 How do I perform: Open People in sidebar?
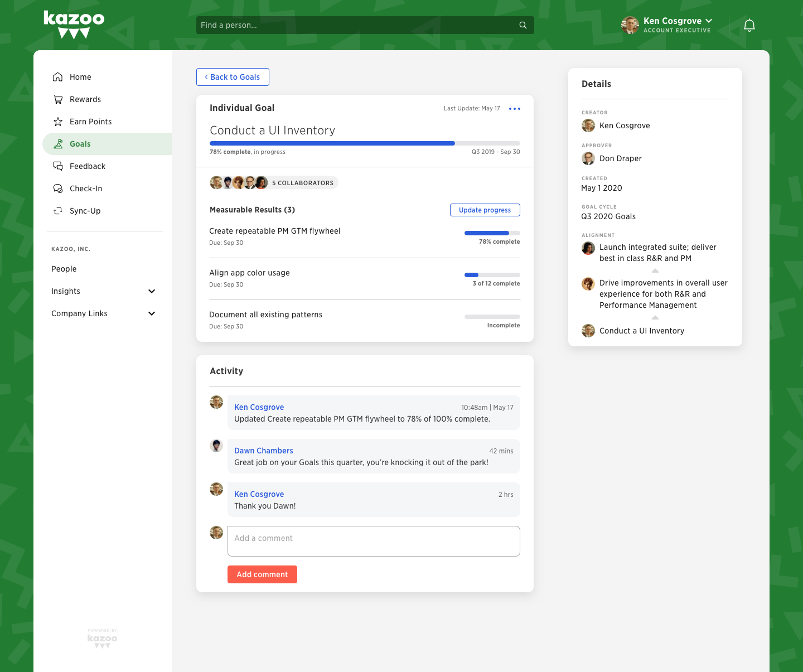tap(64, 269)
